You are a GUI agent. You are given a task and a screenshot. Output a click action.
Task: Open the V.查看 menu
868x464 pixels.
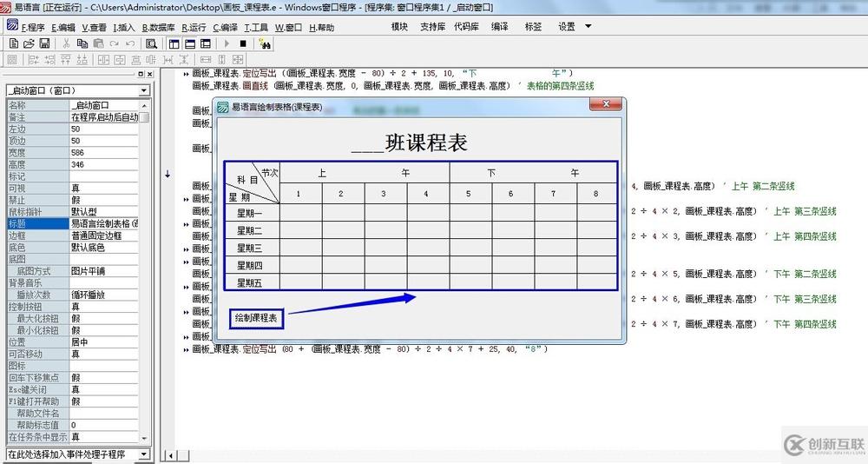coord(94,27)
